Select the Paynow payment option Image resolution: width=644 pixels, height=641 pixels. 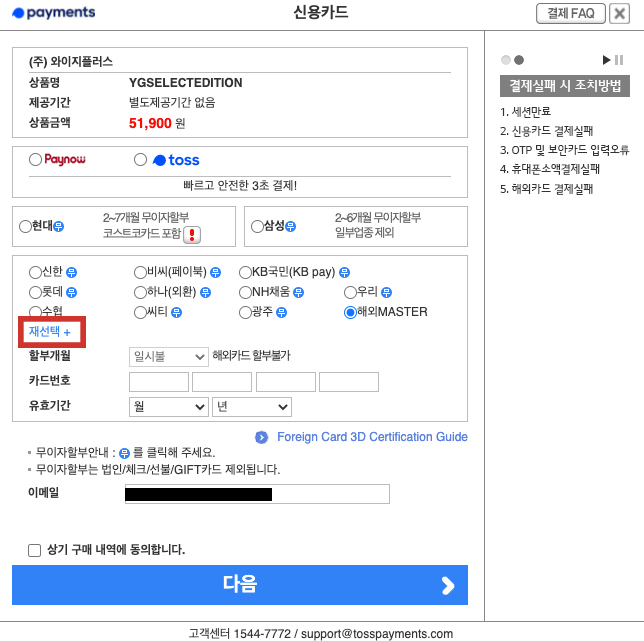click(x=36, y=160)
